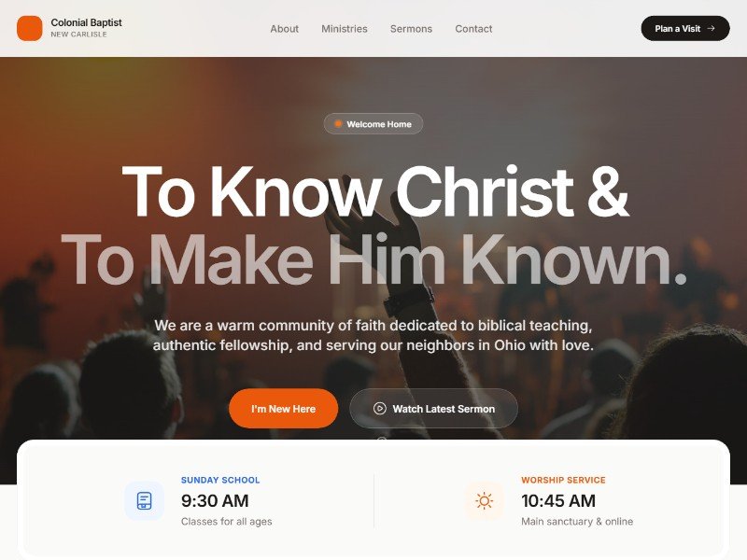Click the 9:30 AM Sunday School time
This screenshot has width=747, height=560.
tap(215, 501)
